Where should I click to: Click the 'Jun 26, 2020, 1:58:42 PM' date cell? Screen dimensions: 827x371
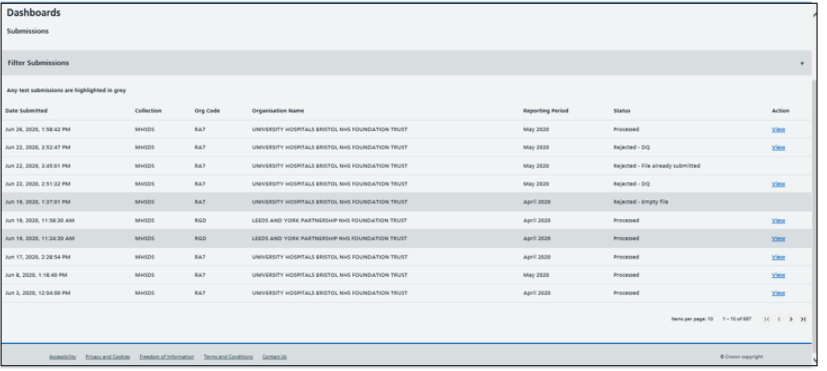37,129
